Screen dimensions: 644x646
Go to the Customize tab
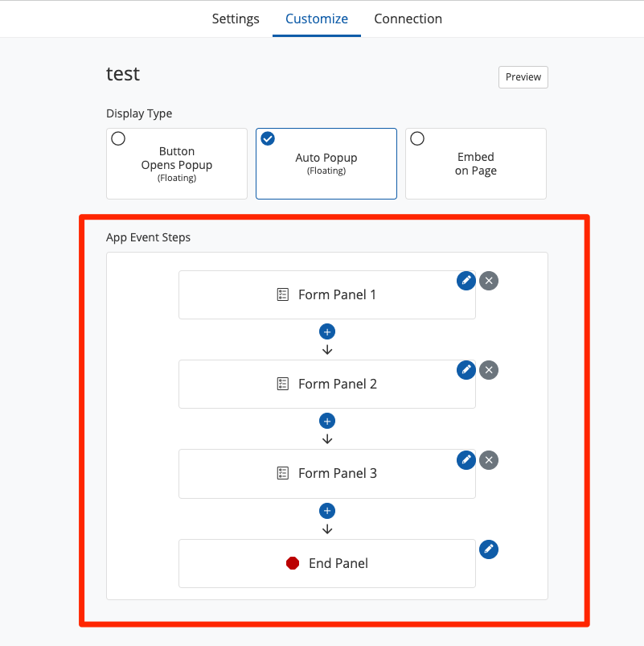pos(317,19)
